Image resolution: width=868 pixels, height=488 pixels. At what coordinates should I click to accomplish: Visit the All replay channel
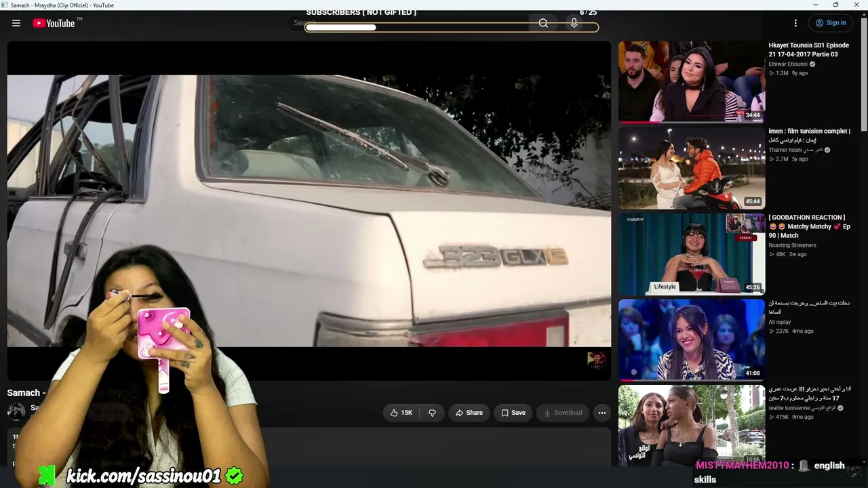[780, 322]
